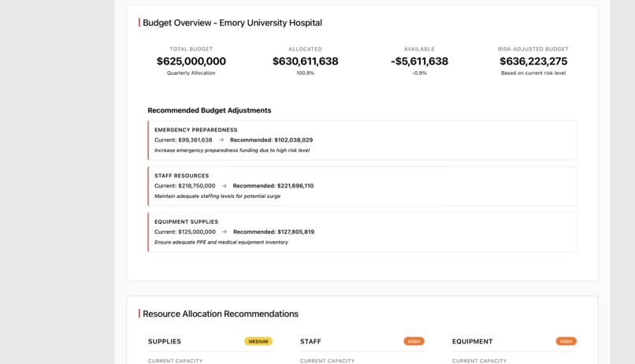Click the Recommended Budget Adjustments subheading
The height and width of the screenshot is (364, 635).
210,110
